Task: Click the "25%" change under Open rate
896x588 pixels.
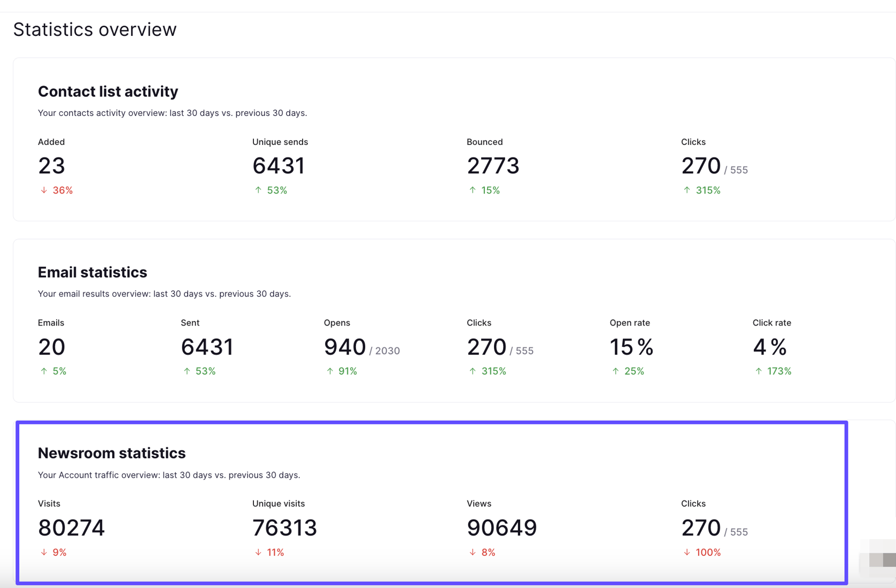Action: (634, 371)
